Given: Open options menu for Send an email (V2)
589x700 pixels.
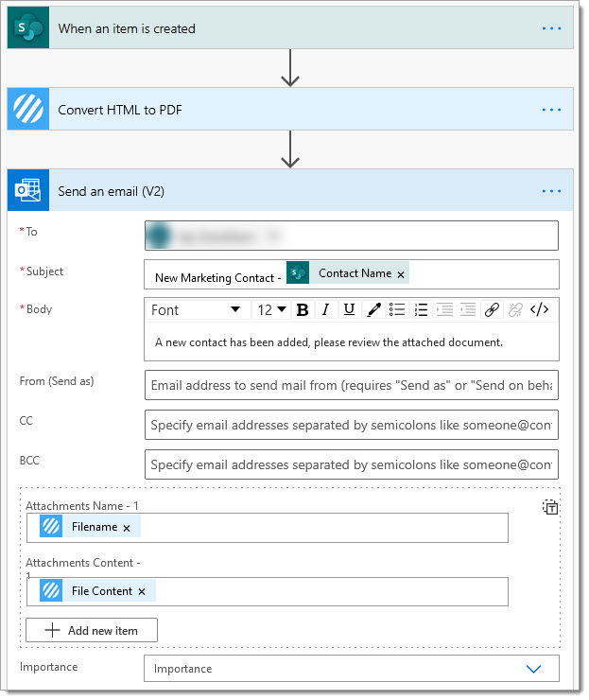Looking at the screenshot, I should [551, 191].
